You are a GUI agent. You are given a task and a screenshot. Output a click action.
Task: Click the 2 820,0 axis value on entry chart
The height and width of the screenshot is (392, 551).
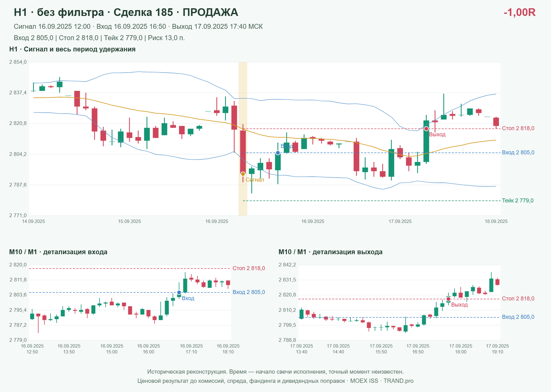[x=18, y=265]
